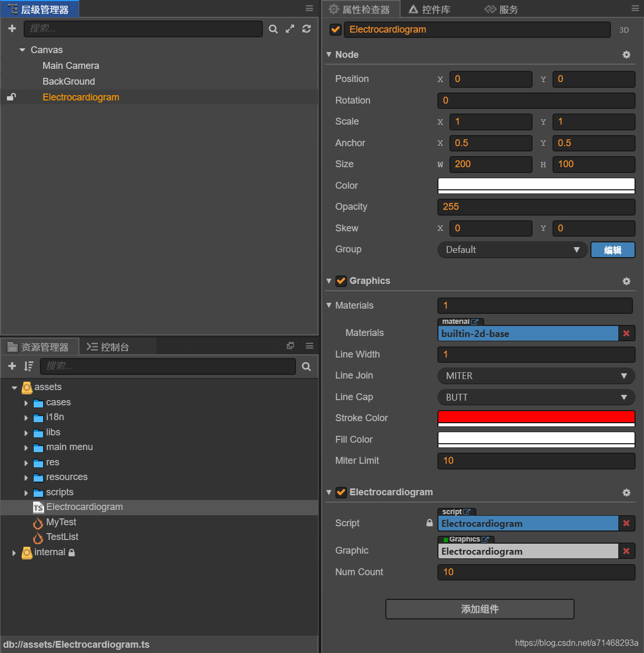Image resolution: width=644 pixels, height=653 pixels.
Task: Select the main menu folder
Action: tap(69, 447)
